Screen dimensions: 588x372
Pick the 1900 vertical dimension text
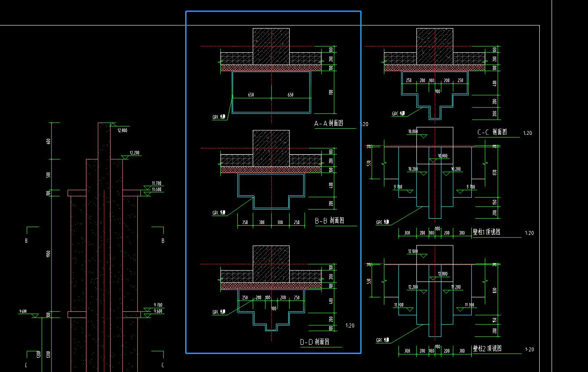[49, 254]
